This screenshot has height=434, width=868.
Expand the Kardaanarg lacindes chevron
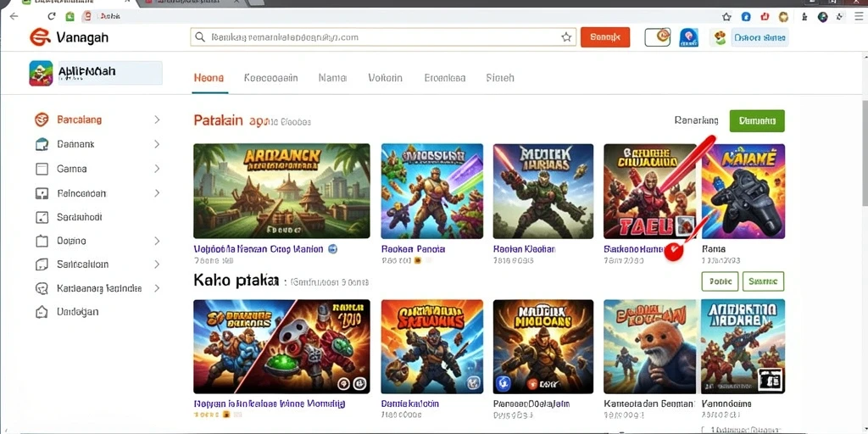(157, 288)
